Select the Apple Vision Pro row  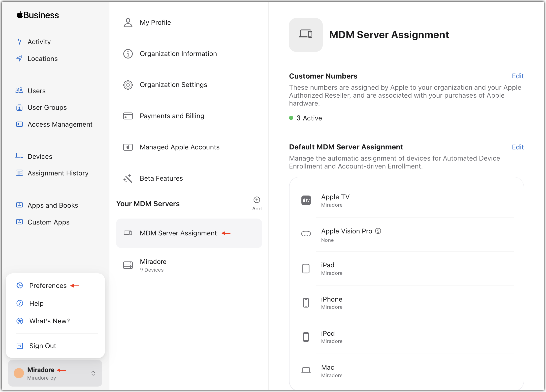tap(406, 235)
